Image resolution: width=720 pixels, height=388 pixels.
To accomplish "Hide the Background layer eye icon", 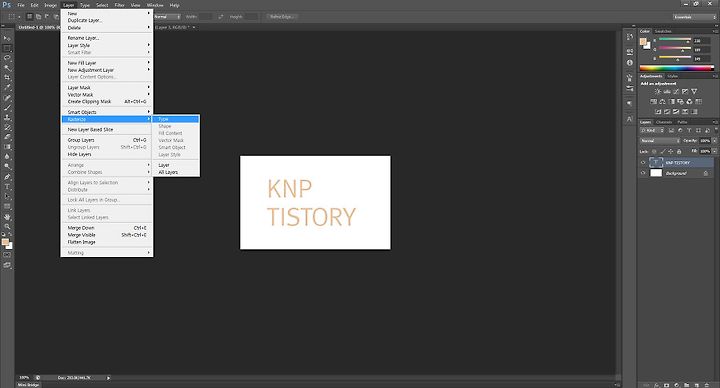I will pyautogui.click(x=643, y=173).
